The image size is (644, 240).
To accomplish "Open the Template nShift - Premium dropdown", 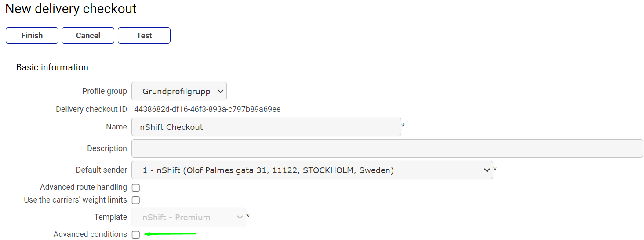I will 189,217.
